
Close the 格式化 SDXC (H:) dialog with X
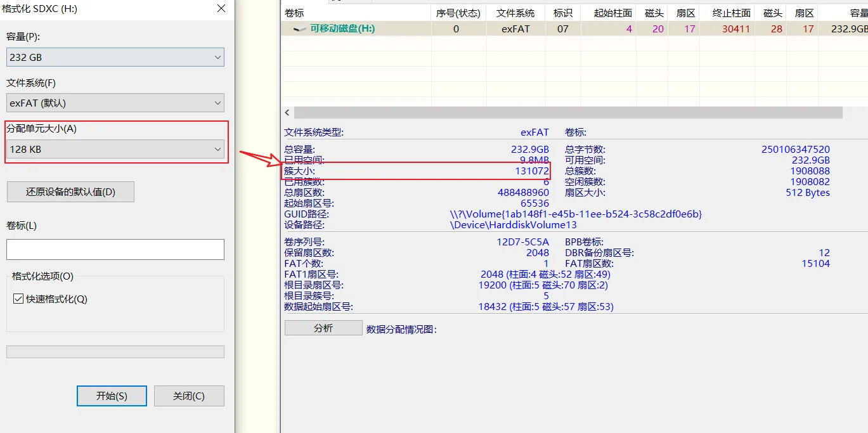[221, 9]
